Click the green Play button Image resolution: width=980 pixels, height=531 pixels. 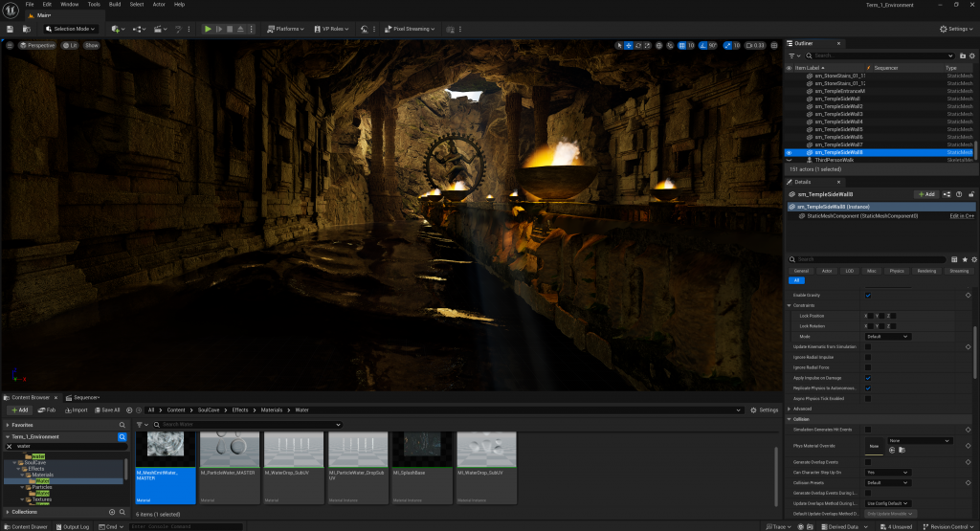[x=208, y=29]
